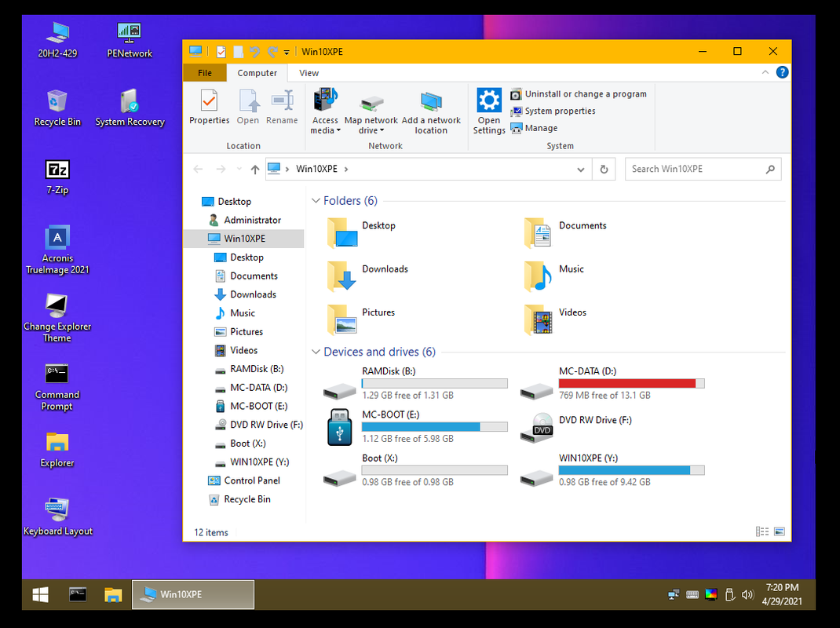This screenshot has height=628, width=840.
Task: Open Explorer help question mark
Action: click(x=782, y=72)
